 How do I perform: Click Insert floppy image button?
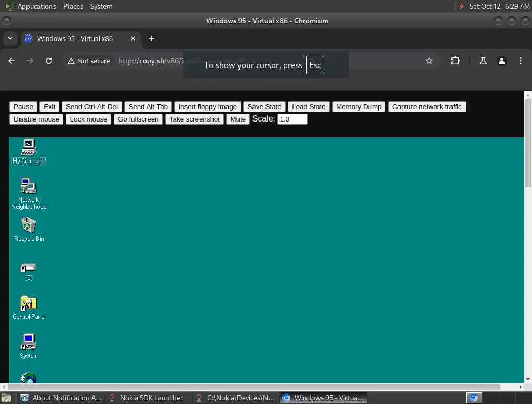point(208,107)
